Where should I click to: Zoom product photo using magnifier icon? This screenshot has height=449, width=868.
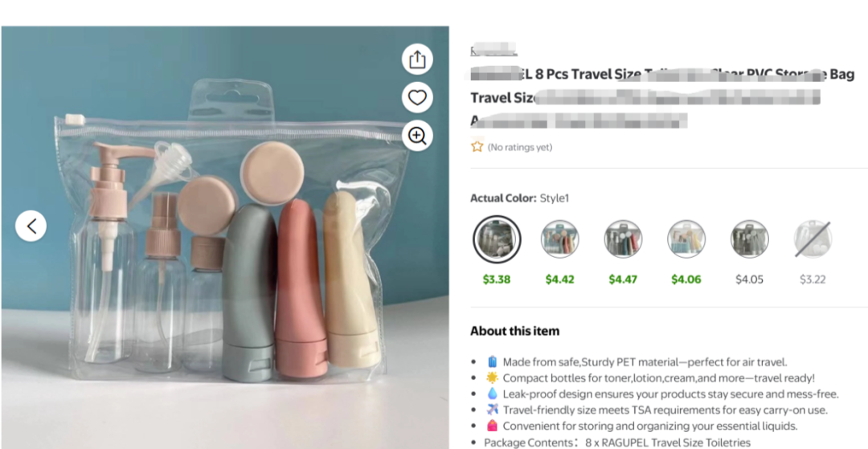(x=416, y=136)
